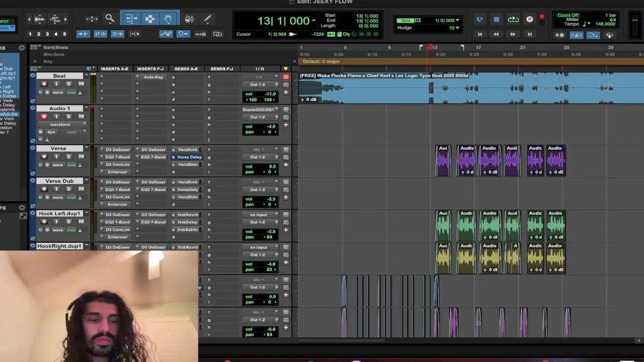Select the Zoomer magnifier tool
644x362 pixels.
(x=110, y=19)
